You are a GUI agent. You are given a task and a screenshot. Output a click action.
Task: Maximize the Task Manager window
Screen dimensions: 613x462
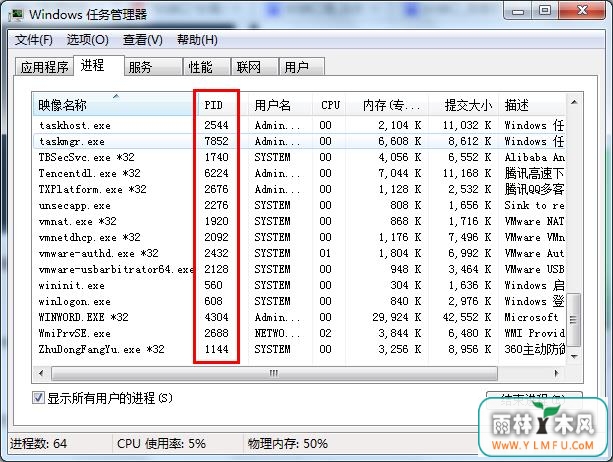coord(545,11)
